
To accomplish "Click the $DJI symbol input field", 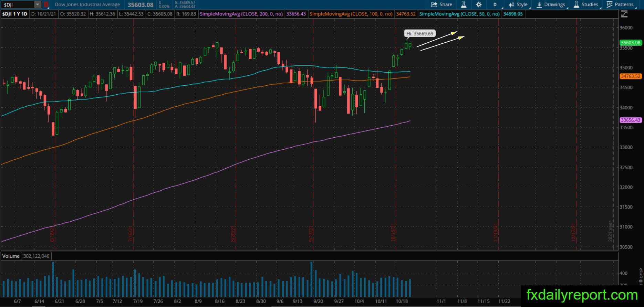I will point(18,4).
